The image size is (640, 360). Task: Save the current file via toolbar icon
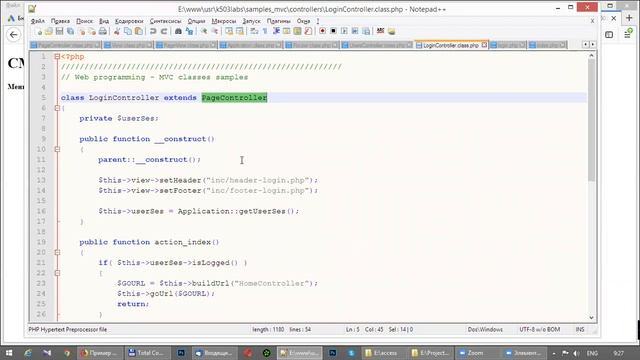pos(59,31)
